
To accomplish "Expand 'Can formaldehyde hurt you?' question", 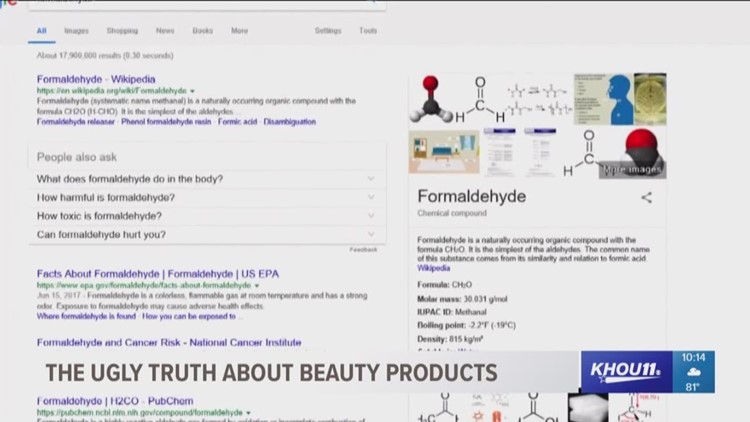I will click(x=207, y=234).
